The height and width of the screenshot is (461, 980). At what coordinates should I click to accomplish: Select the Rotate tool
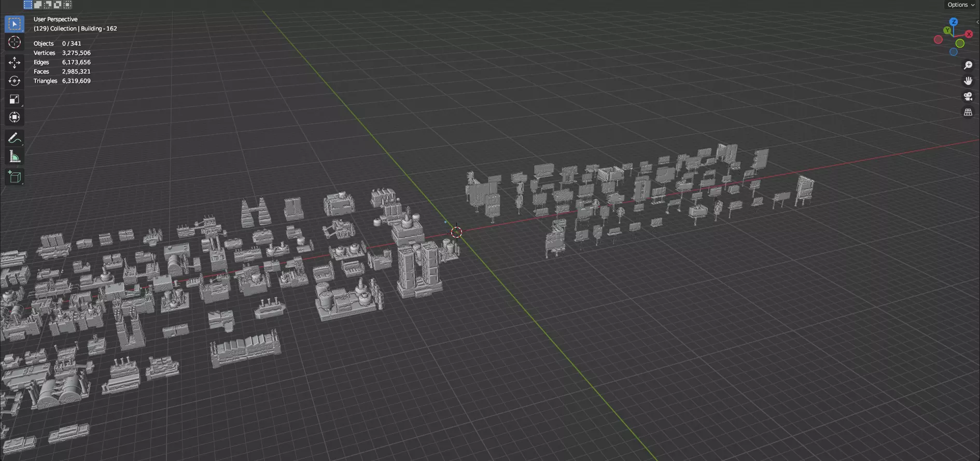coord(15,81)
